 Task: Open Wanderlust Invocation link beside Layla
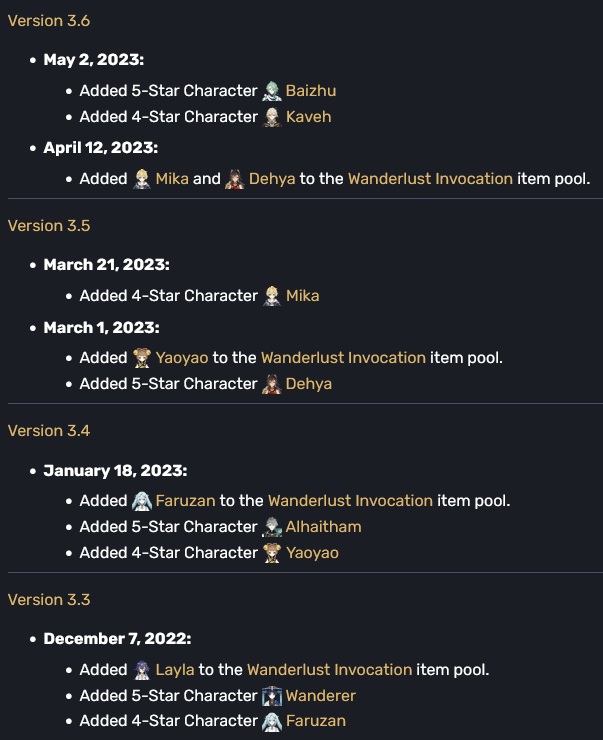[329, 670]
